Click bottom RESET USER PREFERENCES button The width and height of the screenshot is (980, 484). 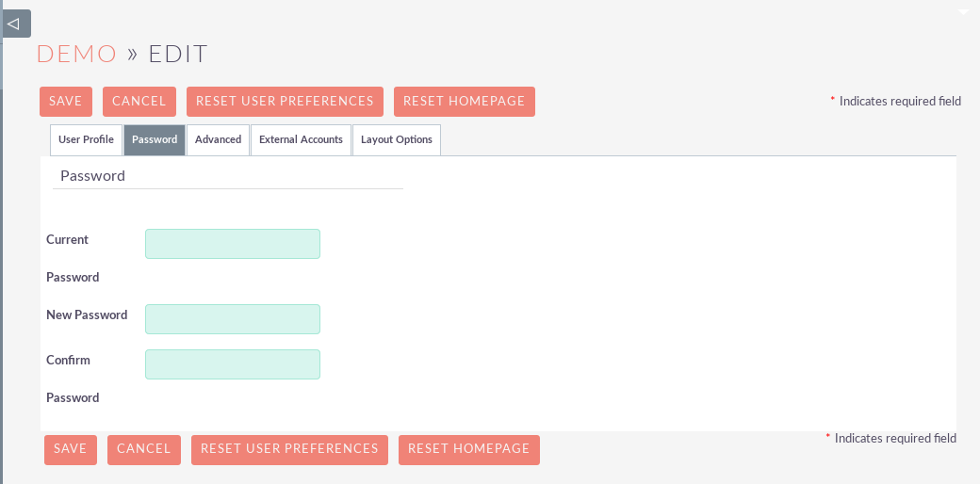(289, 449)
